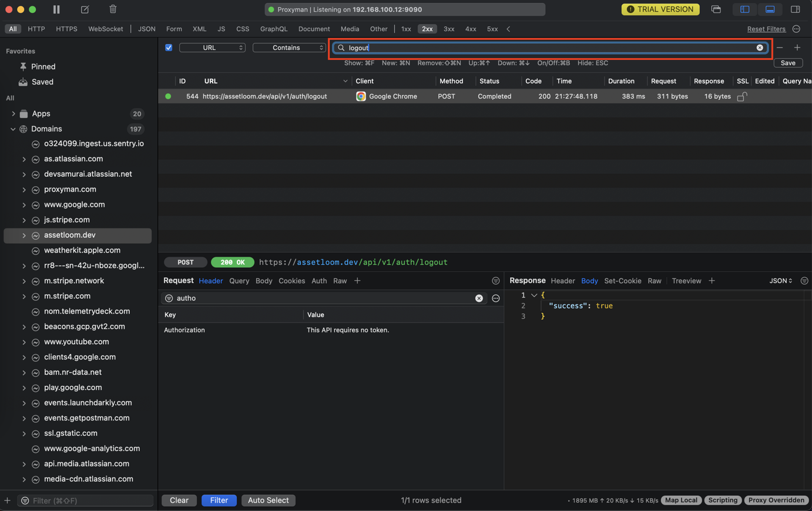Image resolution: width=812 pixels, height=511 pixels.
Task: Click the sidebar Filter input field
Action: click(86, 500)
